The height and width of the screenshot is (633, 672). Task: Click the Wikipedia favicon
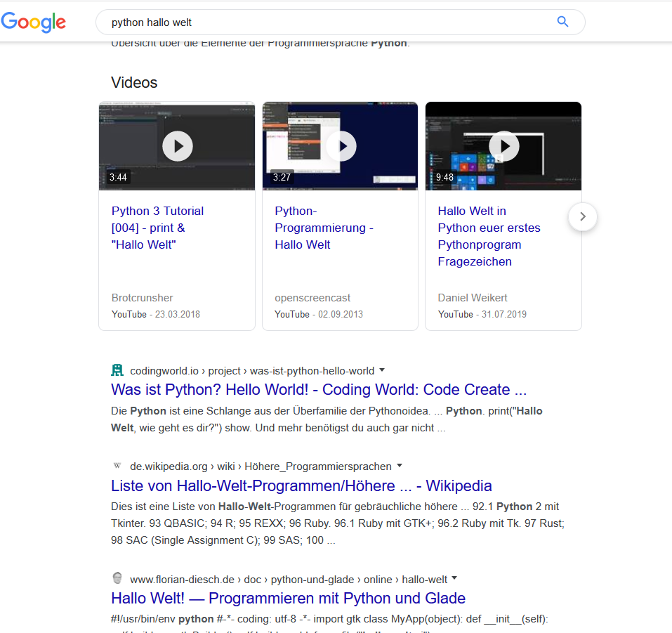pos(117,465)
